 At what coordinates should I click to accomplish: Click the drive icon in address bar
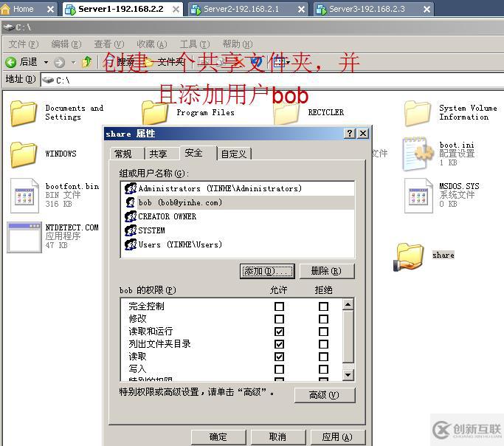(x=48, y=80)
